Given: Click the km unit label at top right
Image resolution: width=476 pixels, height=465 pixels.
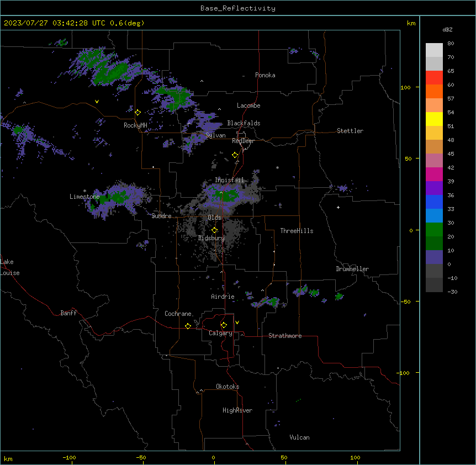Looking at the screenshot, I should pyautogui.click(x=411, y=23).
